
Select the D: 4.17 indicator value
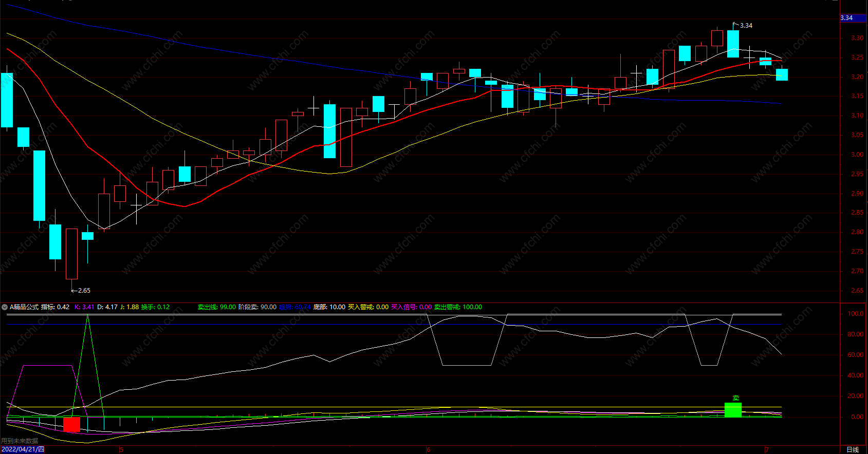click(107, 307)
